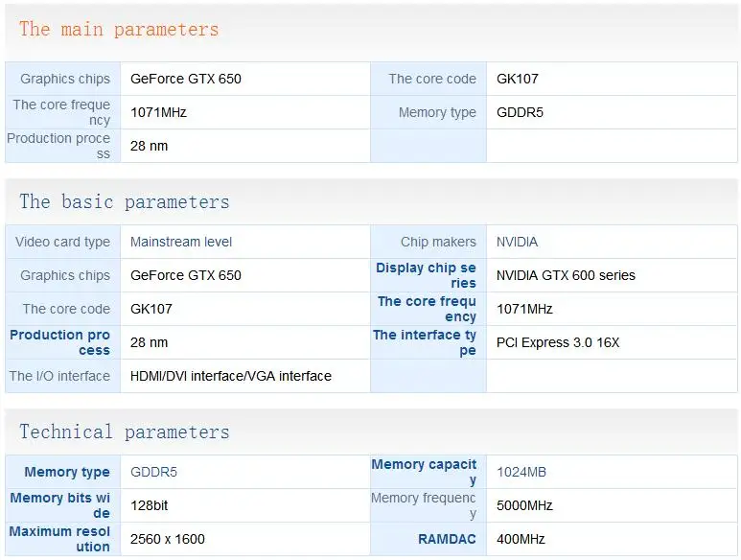Open 'Production process' bold link in basic parameters
The width and height of the screenshot is (741, 560).
[60, 342]
